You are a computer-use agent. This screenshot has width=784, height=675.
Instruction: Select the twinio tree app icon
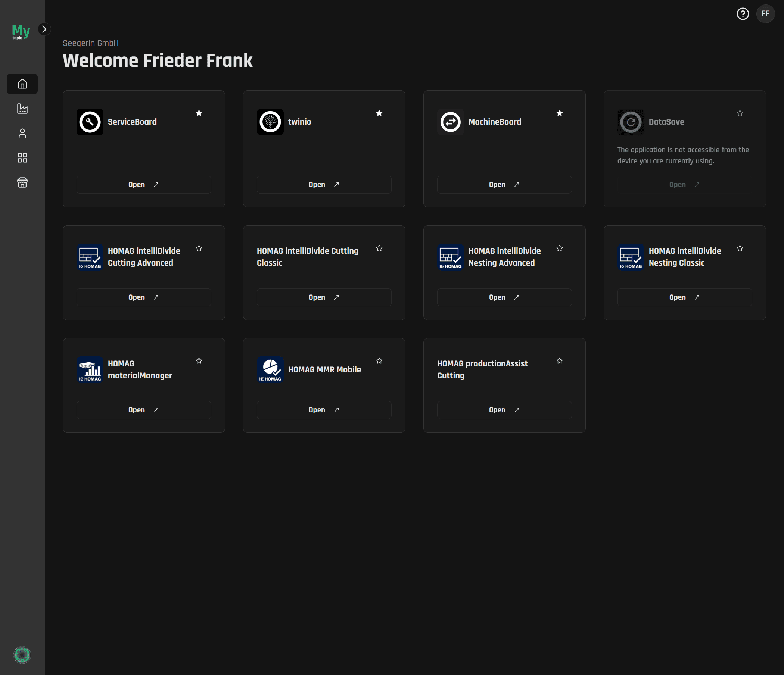(x=270, y=122)
